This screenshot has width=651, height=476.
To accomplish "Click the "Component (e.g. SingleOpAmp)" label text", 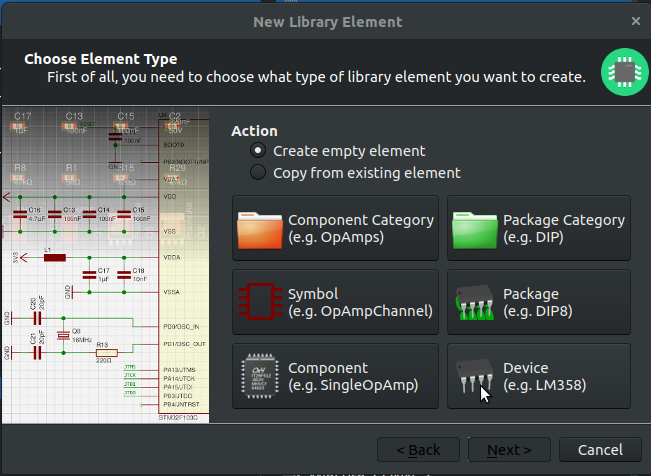I will 353,376.
